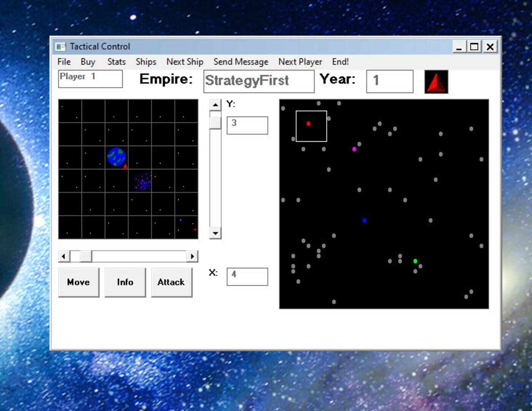Select the green star on the galaxy map
This screenshot has height=411, width=532.
415,261
